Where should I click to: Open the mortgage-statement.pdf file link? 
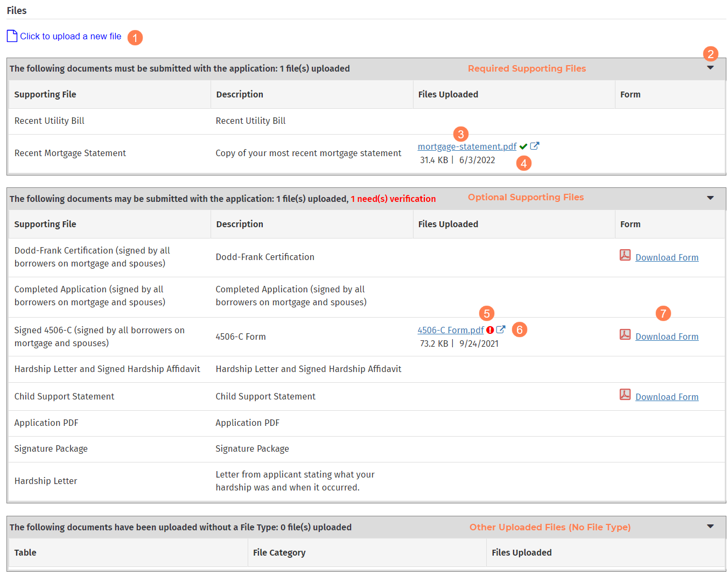click(x=467, y=146)
